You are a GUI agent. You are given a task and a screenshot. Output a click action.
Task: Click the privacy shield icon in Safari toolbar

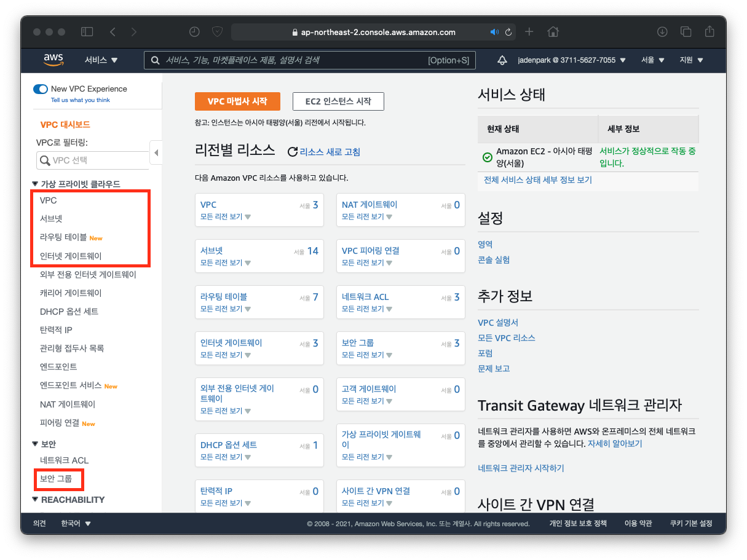coord(217,32)
